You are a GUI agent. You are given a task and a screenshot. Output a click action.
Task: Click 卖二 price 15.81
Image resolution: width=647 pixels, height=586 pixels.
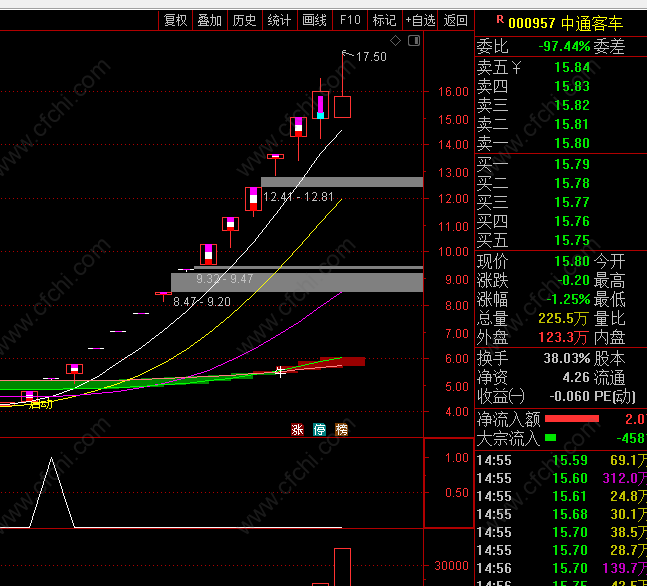click(x=572, y=124)
